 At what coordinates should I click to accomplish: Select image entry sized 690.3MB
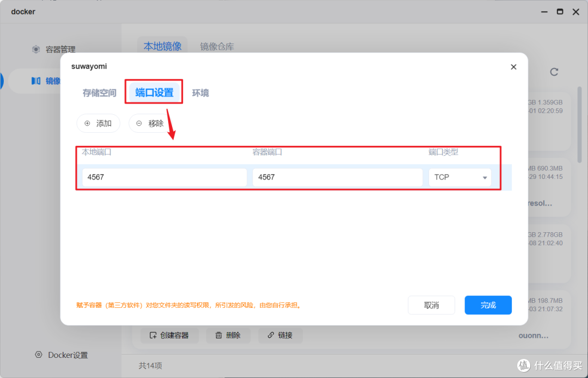click(548, 187)
